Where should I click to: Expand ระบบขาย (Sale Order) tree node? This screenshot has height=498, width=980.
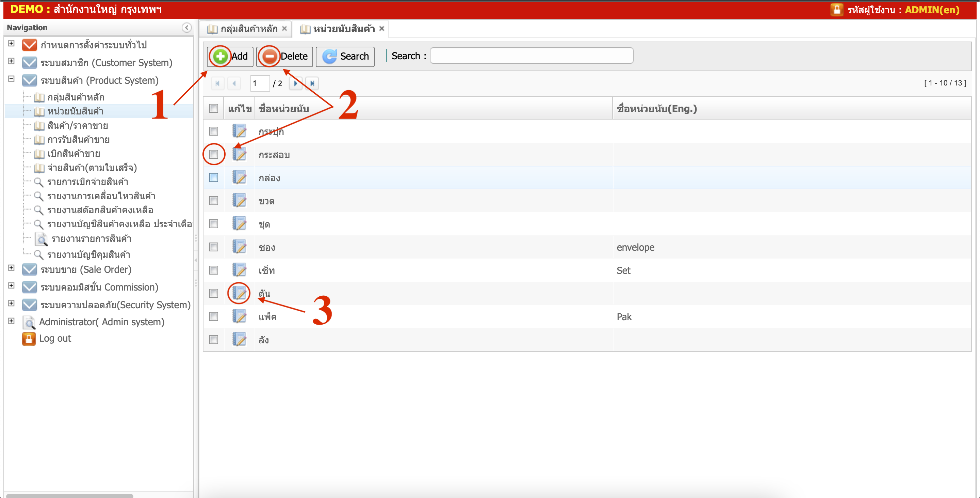(12, 268)
